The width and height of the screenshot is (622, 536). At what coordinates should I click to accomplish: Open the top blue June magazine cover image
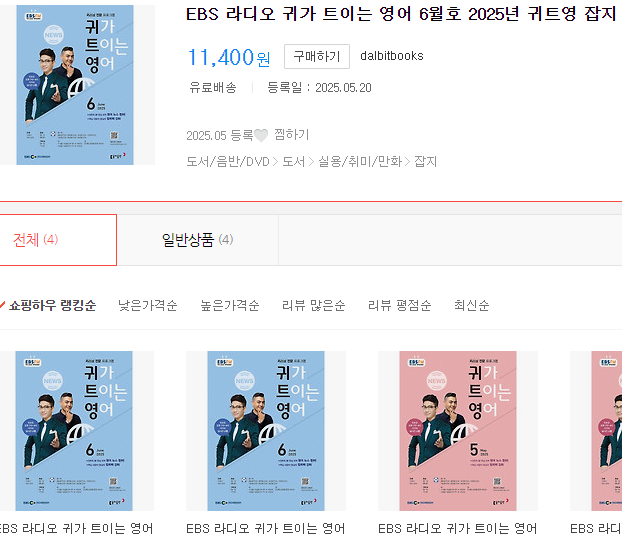(x=75, y=85)
